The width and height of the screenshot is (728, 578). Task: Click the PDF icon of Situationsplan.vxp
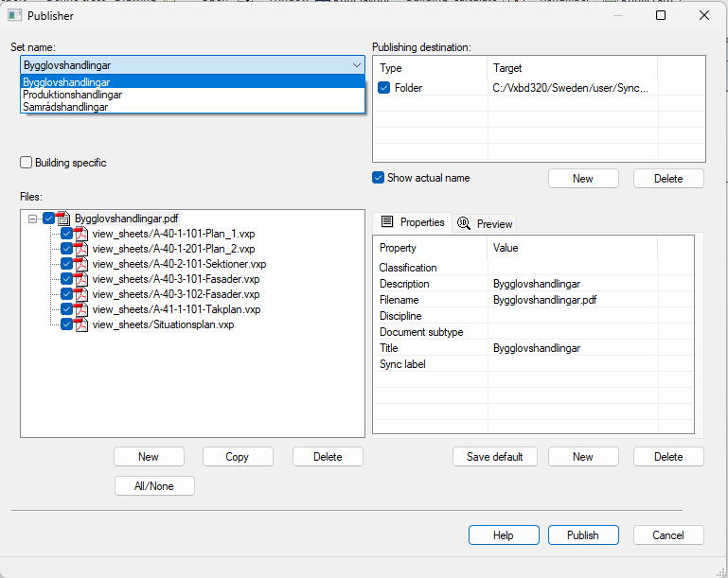tap(80, 324)
